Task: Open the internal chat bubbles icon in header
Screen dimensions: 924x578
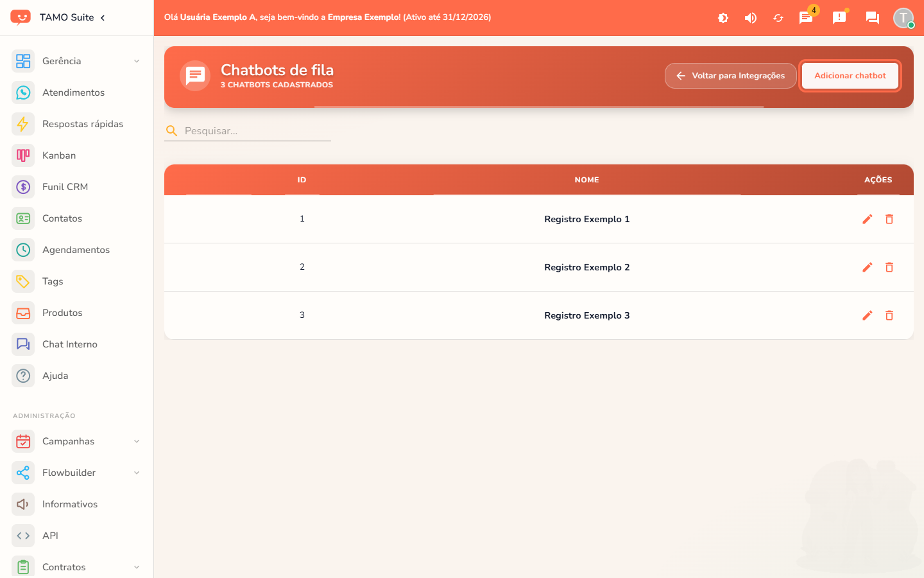Action: point(873,18)
